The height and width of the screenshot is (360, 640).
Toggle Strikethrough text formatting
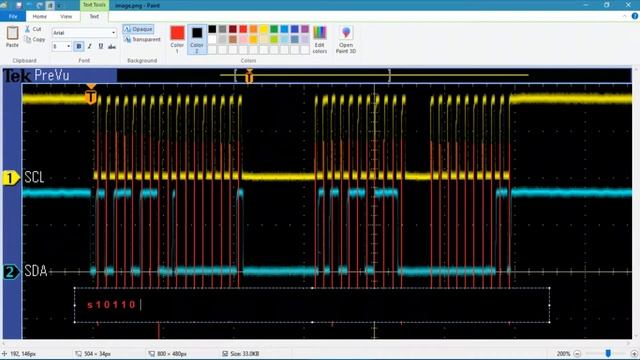coord(112,46)
